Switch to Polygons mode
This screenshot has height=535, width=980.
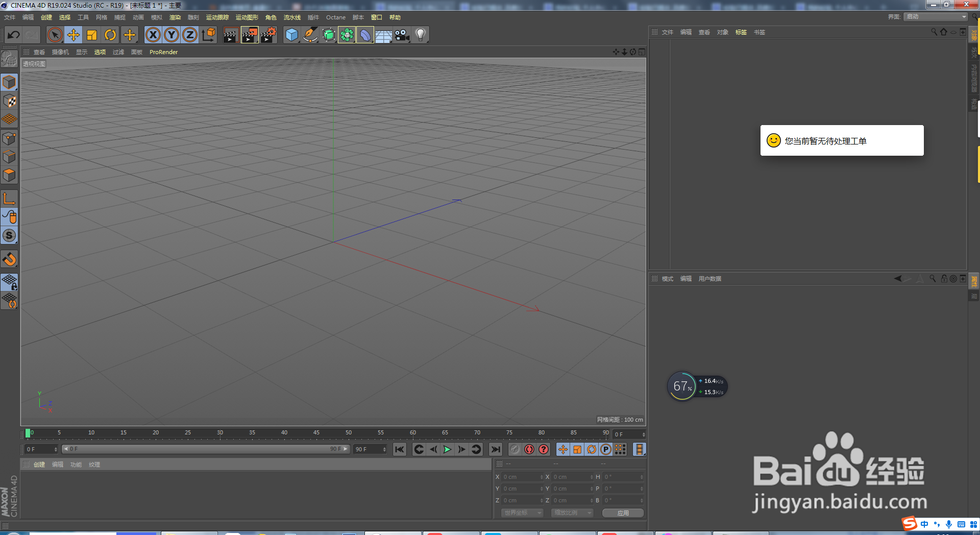coord(9,175)
